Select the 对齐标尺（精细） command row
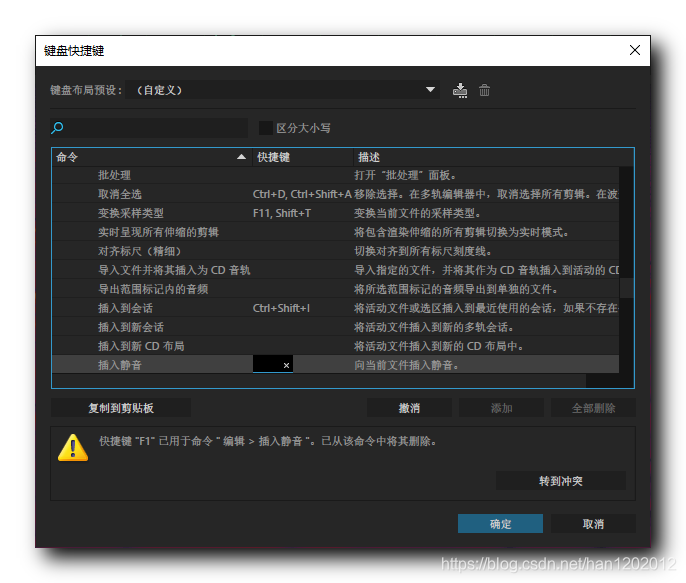Screen dimensions: 686x583 335,251
